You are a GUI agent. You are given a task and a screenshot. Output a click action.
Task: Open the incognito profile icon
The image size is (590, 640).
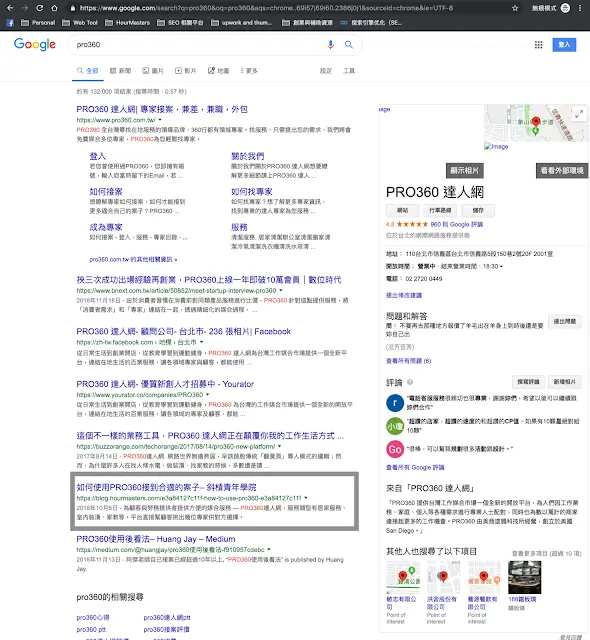[565, 8]
